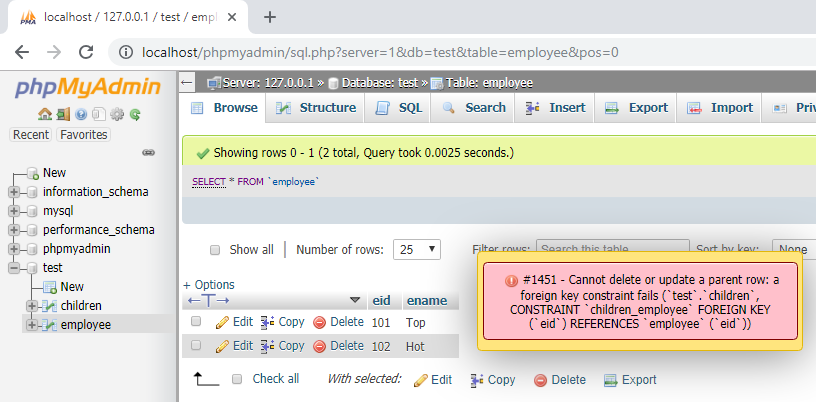Collapse the test database tree node

[x=14, y=268]
